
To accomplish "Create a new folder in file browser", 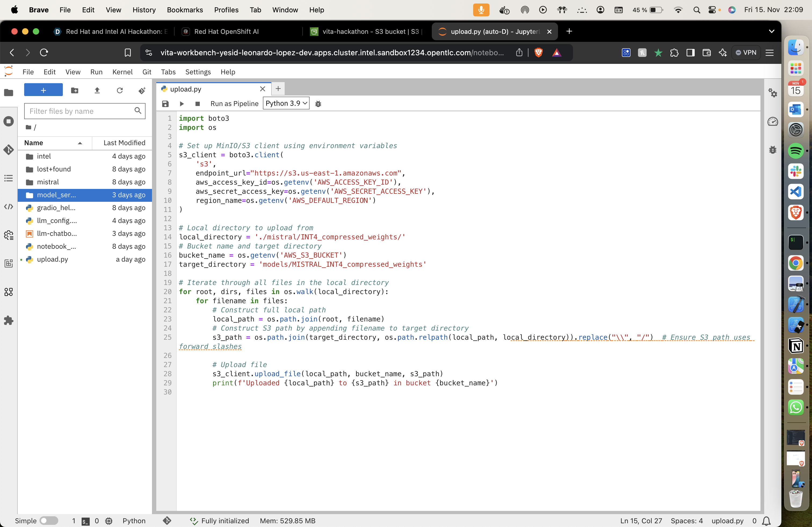I will pos(74,90).
